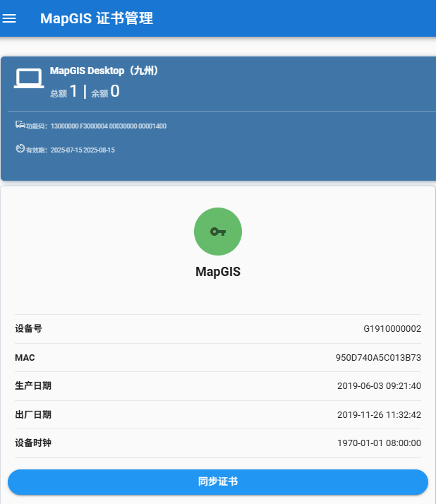Select the 设备号 row label

tap(29, 329)
